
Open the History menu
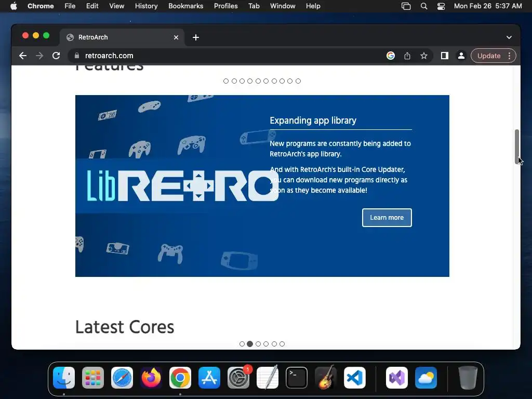point(146,6)
